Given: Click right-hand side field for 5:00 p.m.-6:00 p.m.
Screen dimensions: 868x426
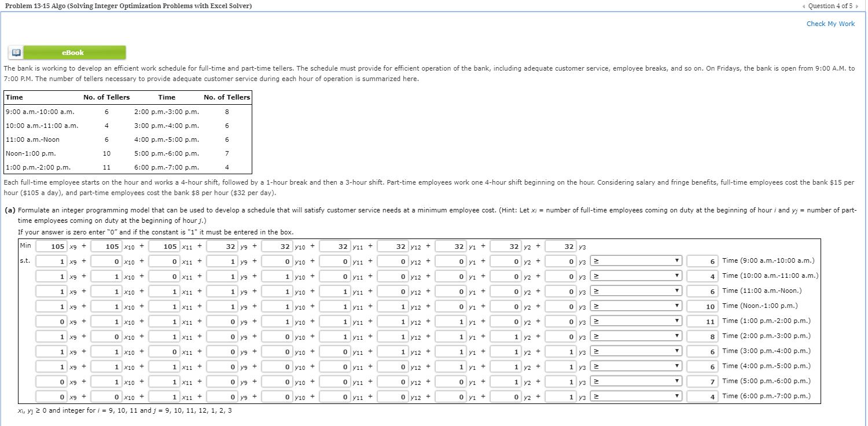Looking at the screenshot, I should [x=703, y=381].
